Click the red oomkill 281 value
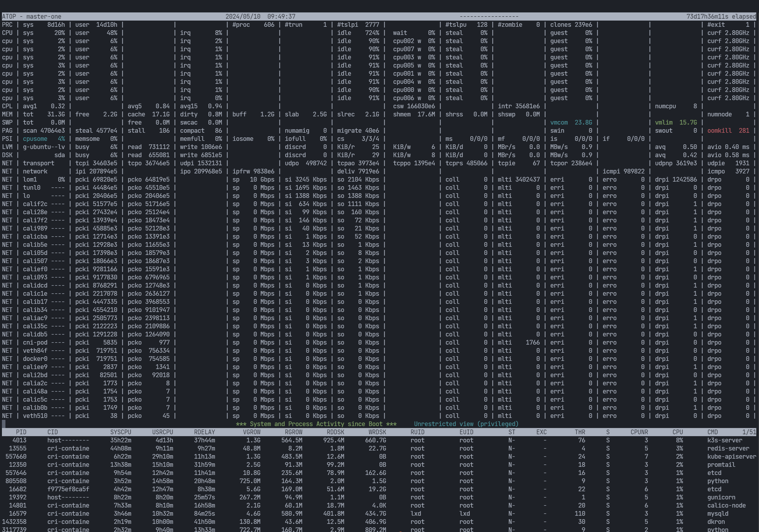The width and height of the screenshot is (759, 532). pos(728,130)
